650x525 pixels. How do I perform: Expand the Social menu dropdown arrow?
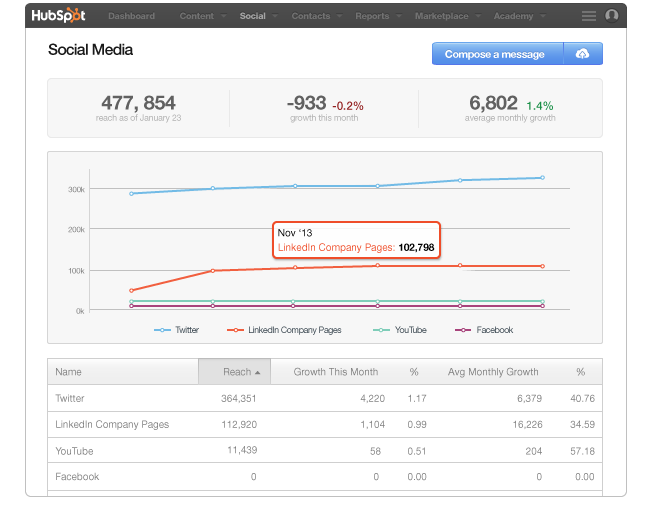pyautogui.click(x=274, y=16)
